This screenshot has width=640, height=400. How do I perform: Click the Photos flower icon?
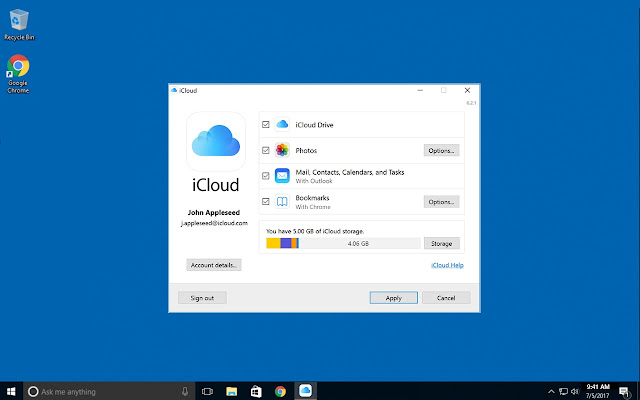(282, 150)
